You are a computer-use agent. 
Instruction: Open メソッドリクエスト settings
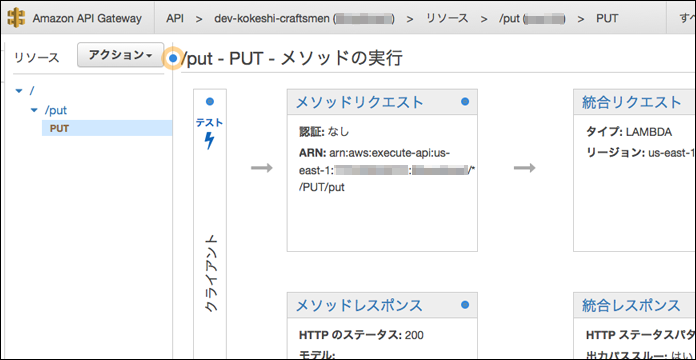360,102
